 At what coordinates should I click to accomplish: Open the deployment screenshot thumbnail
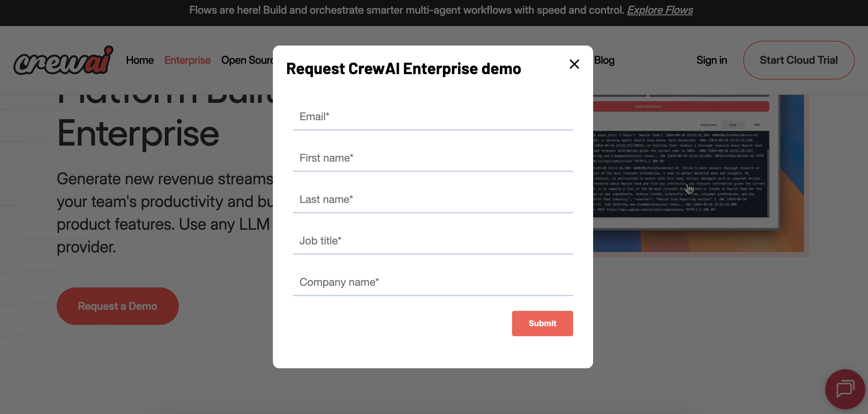tap(698, 173)
